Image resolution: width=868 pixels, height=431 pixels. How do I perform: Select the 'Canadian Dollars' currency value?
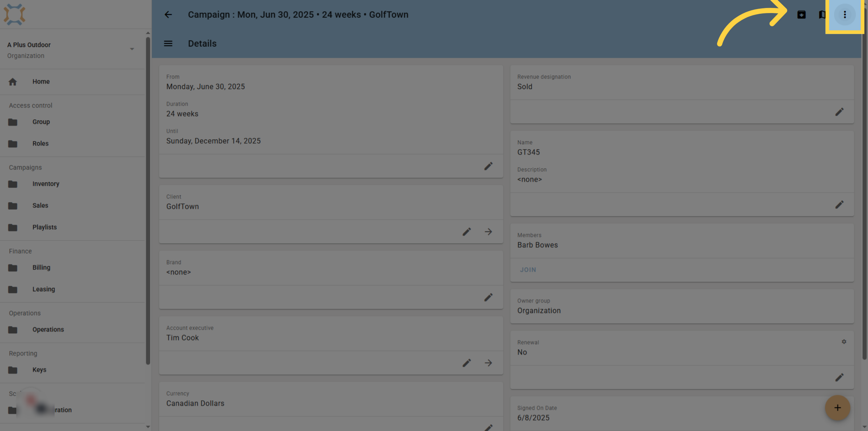[x=195, y=403]
